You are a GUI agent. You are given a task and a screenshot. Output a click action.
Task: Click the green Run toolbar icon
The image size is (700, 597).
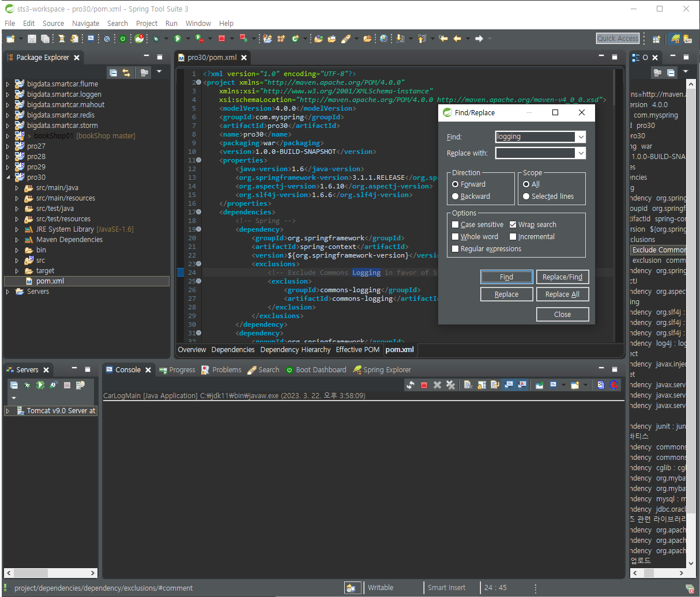pyautogui.click(x=178, y=39)
